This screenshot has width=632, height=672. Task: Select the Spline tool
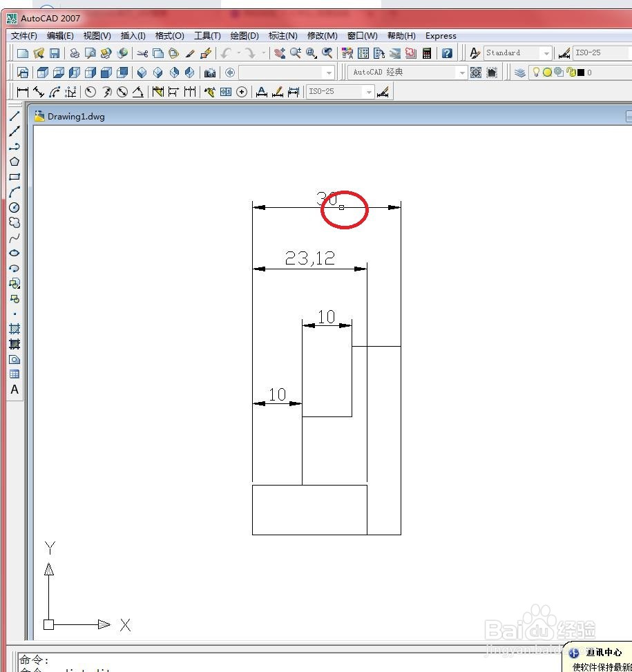coord(14,238)
